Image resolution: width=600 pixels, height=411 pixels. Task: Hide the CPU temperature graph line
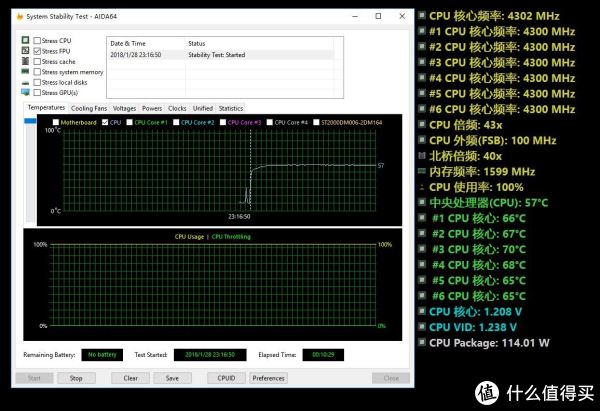click(x=105, y=122)
